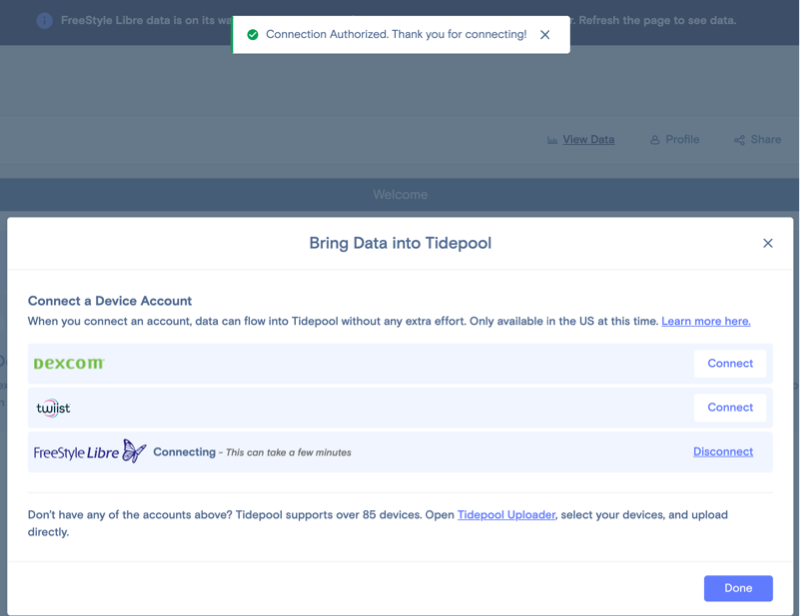The image size is (800, 616).
Task: Disconnect the FreeStyle Libre account
Action: point(723,452)
